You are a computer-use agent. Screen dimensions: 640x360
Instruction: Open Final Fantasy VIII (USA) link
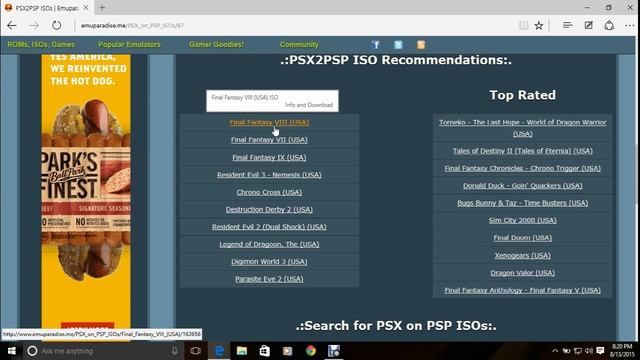point(269,122)
